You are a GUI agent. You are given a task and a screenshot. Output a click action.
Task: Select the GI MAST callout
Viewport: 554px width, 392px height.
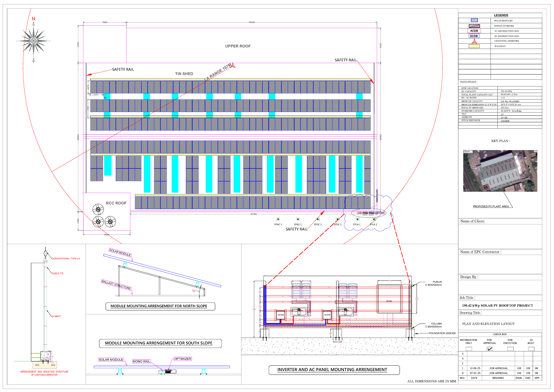click(56, 316)
